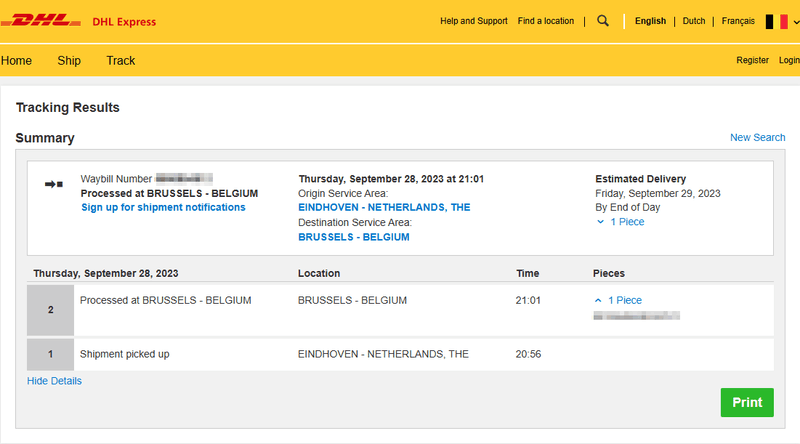Click Find a location
This screenshot has height=444, width=800.
(x=546, y=21)
